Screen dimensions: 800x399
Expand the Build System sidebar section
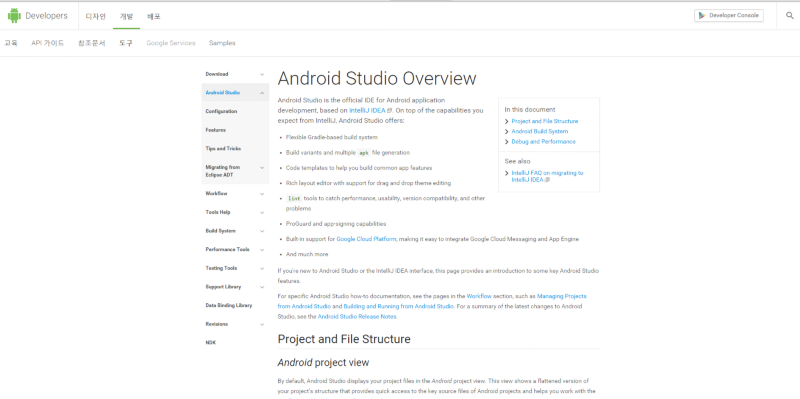262,231
